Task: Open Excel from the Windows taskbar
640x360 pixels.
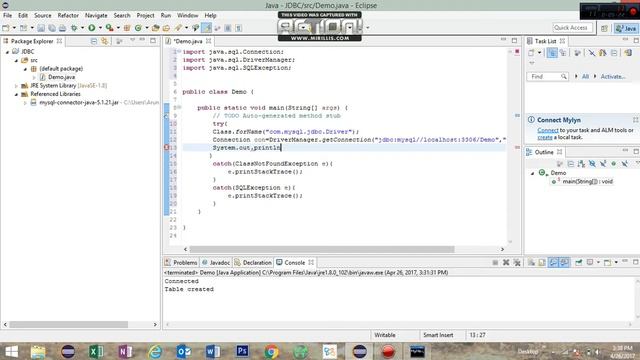Action: click(x=96, y=351)
